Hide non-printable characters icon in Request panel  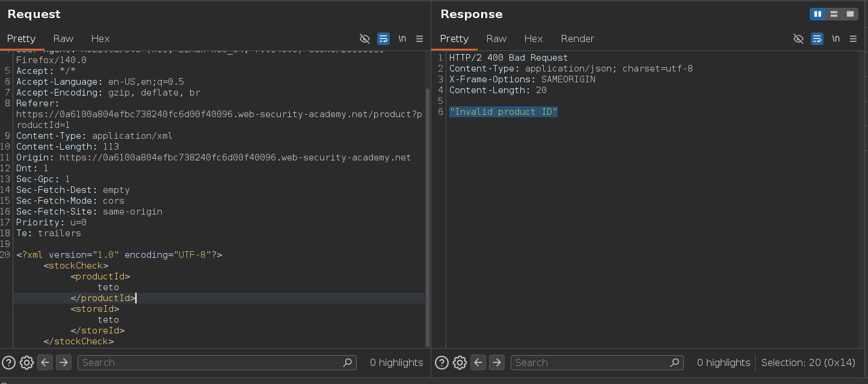pos(365,38)
